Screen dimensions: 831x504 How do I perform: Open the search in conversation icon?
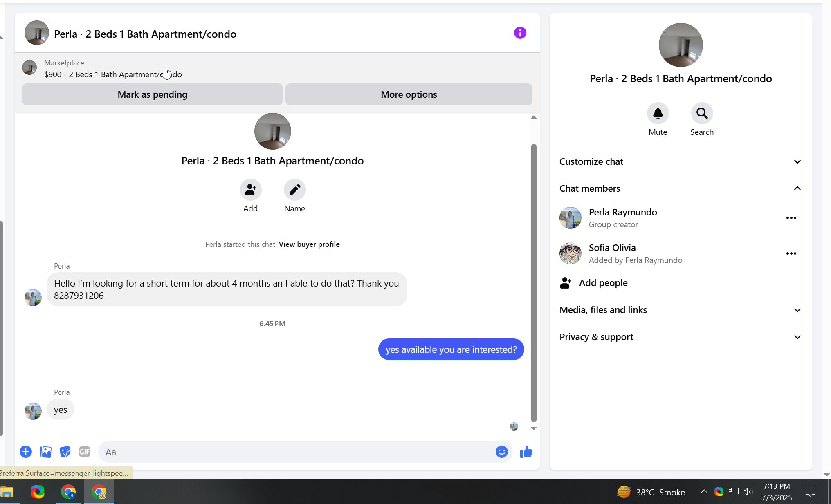[702, 113]
